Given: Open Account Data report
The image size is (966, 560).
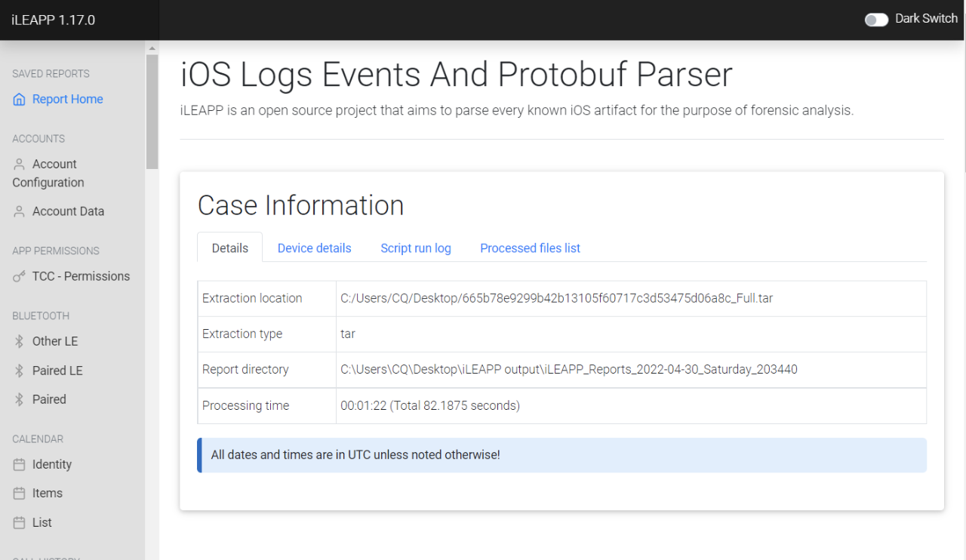Looking at the screenshot, I should coord(68,212).
